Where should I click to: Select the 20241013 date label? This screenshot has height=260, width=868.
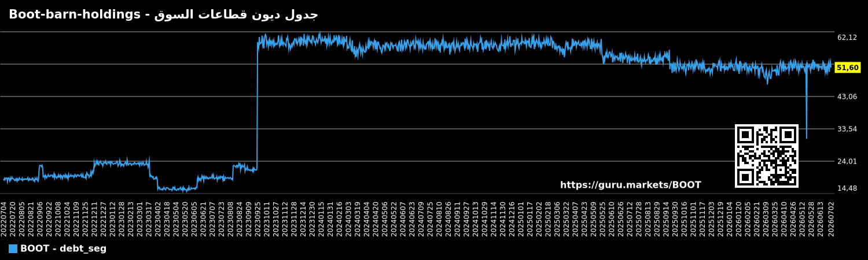tap(476, 218)
